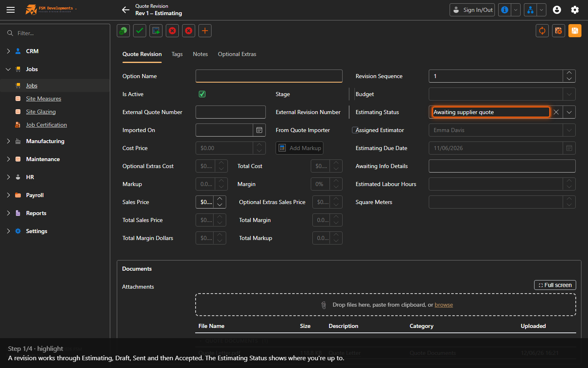Open the Notes tab
Viewport: 588px width, 368px height.
(x=200, y=54)
